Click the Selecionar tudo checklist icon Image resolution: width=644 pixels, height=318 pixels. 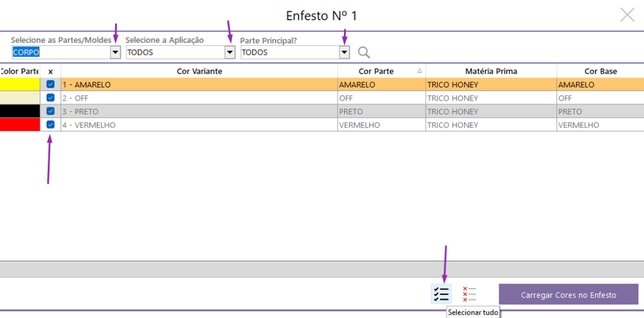point(441,293)
